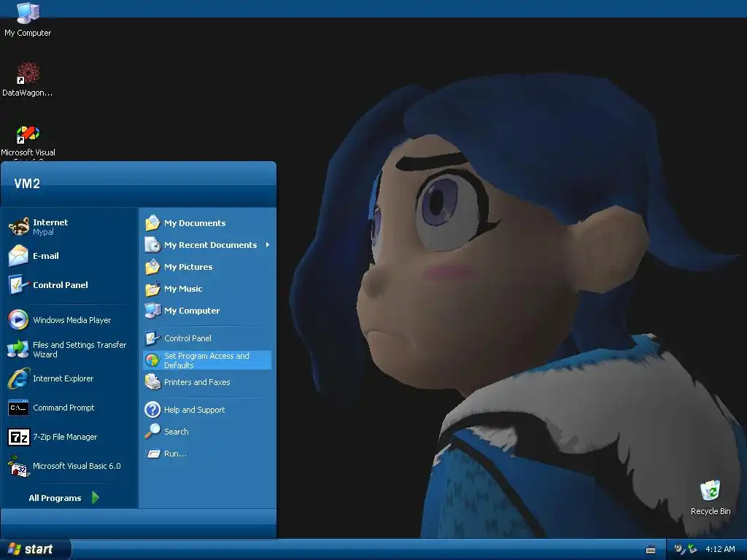Click the Help and Support question mark icon

tap(152, 410)
